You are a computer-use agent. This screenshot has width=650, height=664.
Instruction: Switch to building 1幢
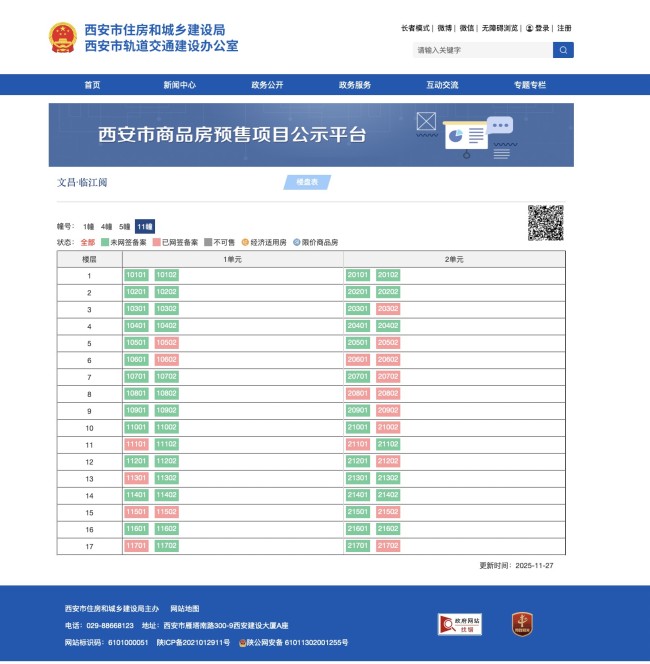89,227
